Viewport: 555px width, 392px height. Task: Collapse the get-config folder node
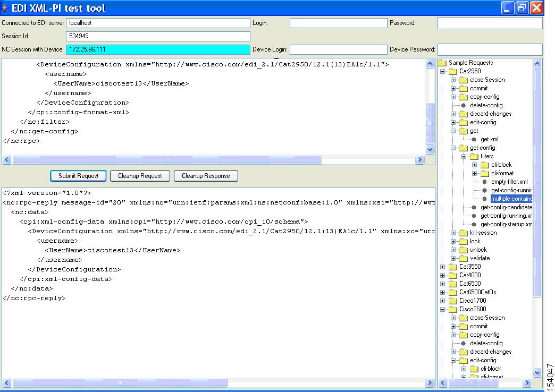453,148
